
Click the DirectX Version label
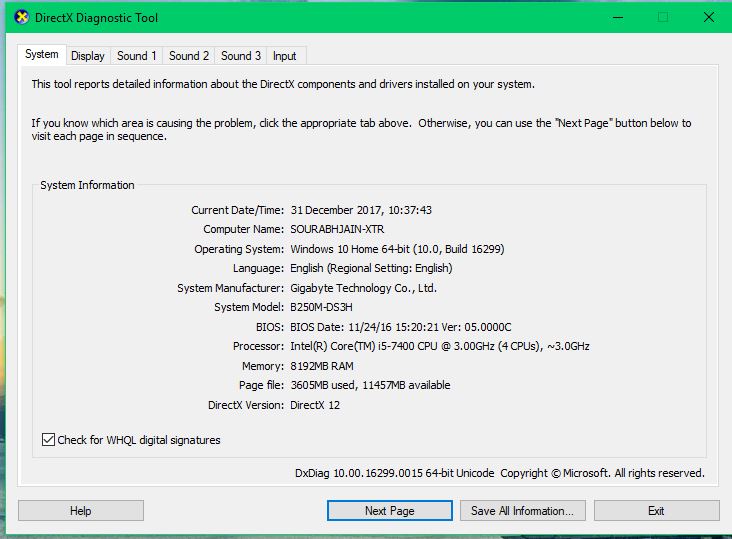pyautogui.click(x=246, y=405)
